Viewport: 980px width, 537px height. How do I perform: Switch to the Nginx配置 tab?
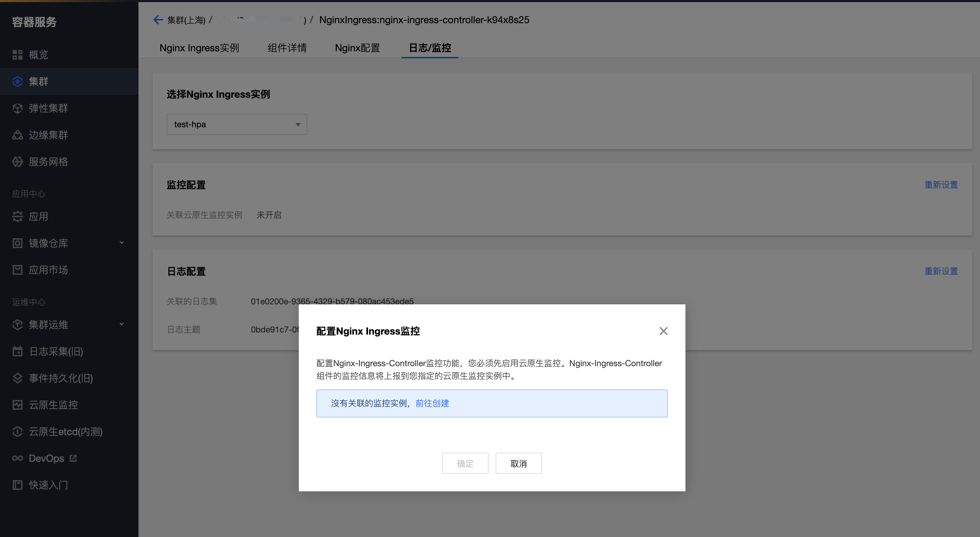point(357,48)
